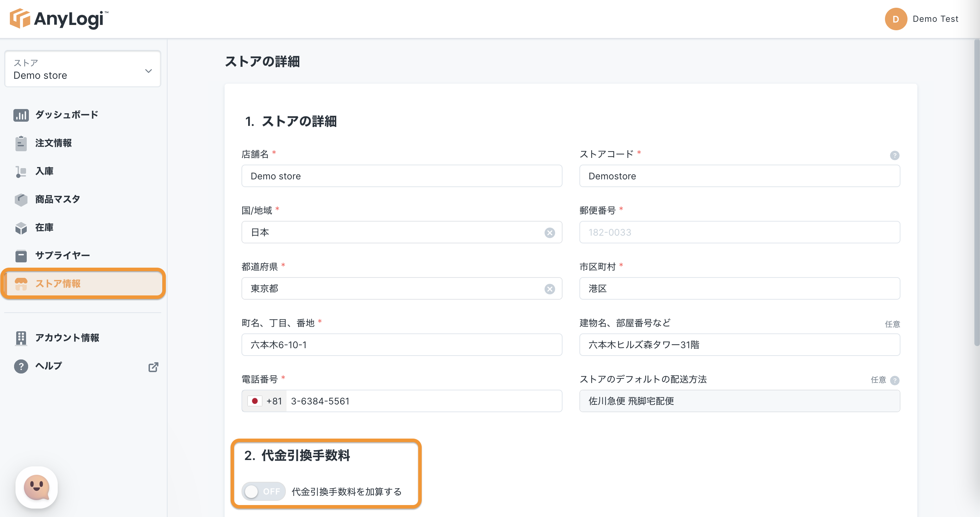This screenshot has width=980, height=517.
Task: Click the help question mark icon in sidebar
Action: click(x=21, y=366)
